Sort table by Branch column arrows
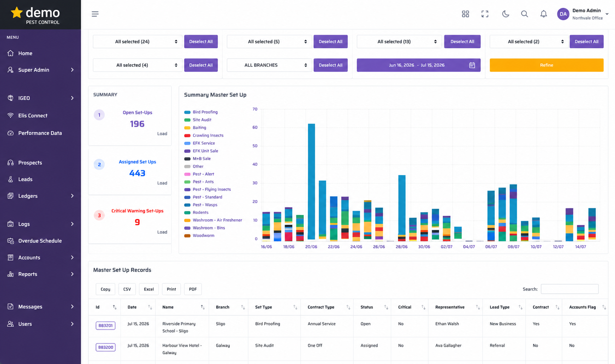The height and width of the screenshot is (364, 615). [243, 307]
